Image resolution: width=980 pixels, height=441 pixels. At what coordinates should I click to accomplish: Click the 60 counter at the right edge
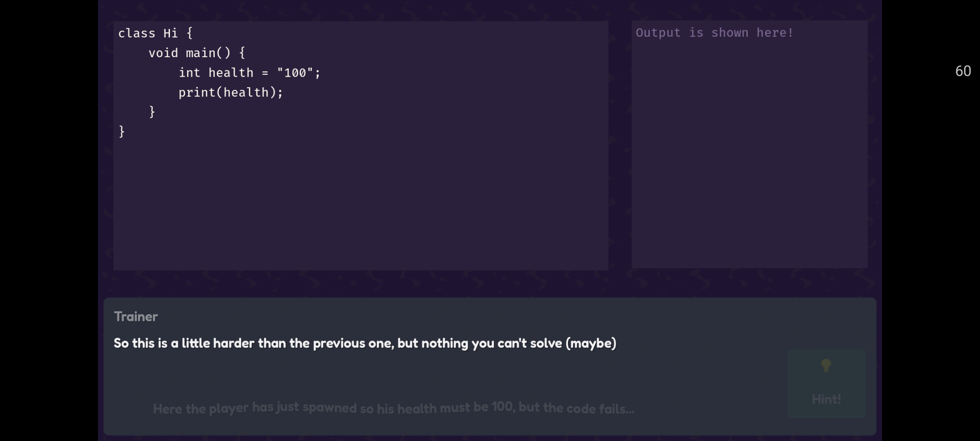(x=963, y=71)
